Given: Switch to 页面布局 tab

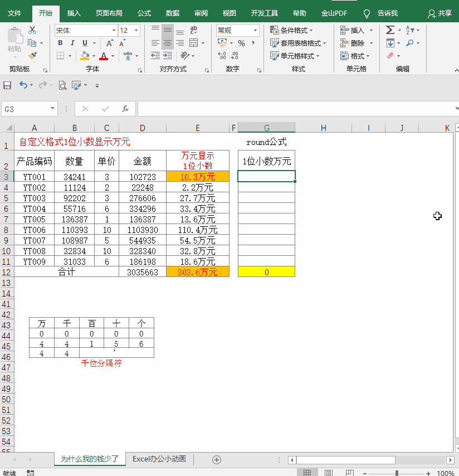Looking at the screenshot, I should 109,13.
